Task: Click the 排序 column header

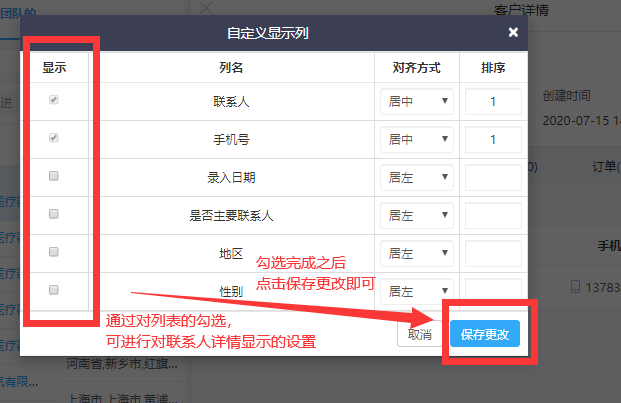Action: click(x=493, y=68)
